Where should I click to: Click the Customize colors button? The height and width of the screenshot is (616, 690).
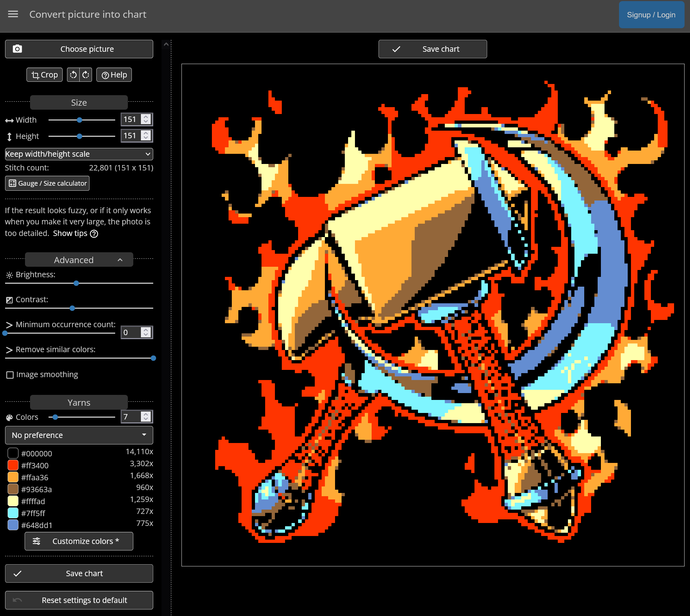pos(79,541)
